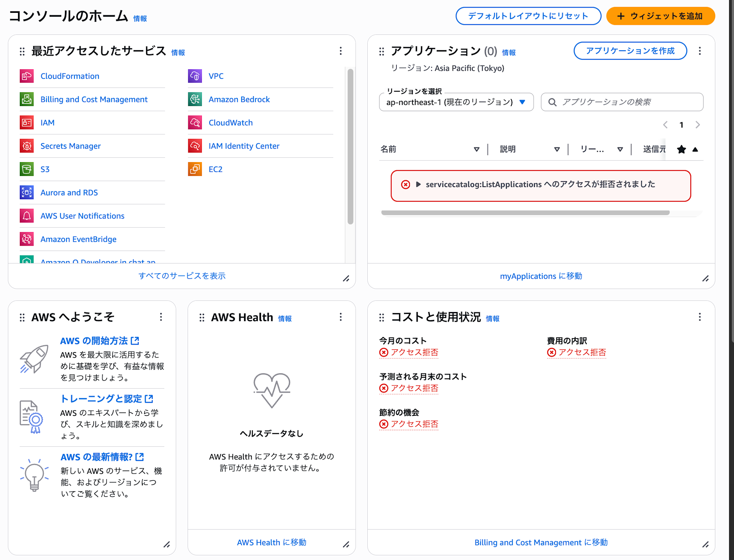
Task: Click ウィジェットを追加 button
Action: click(x=661, y=16)
